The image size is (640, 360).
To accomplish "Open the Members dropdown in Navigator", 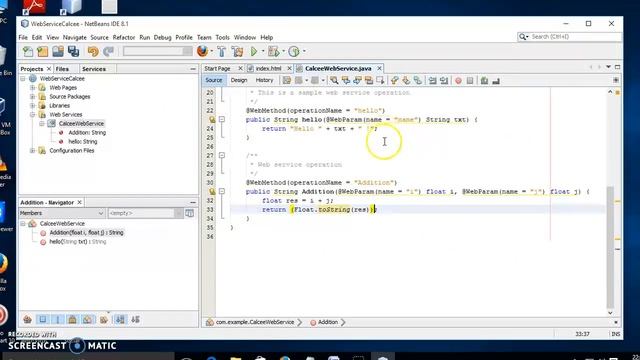I will pyautogui.click(x=62, y=213).
